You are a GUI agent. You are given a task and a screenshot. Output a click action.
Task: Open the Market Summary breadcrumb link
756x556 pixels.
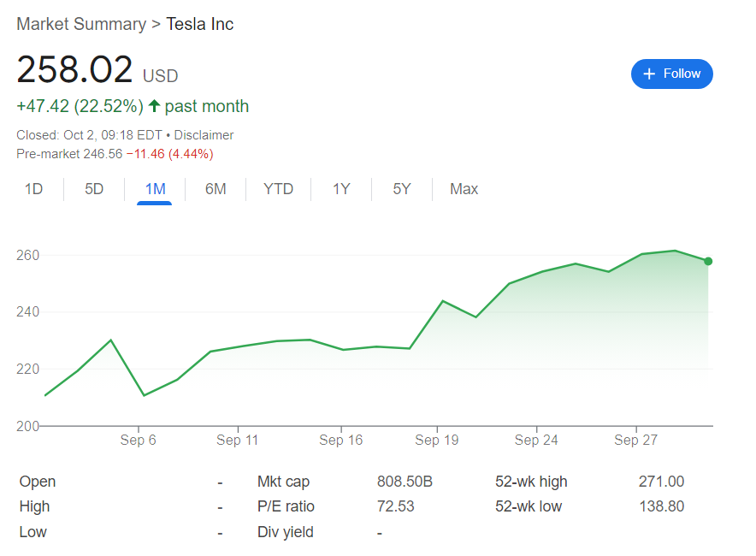81,24
